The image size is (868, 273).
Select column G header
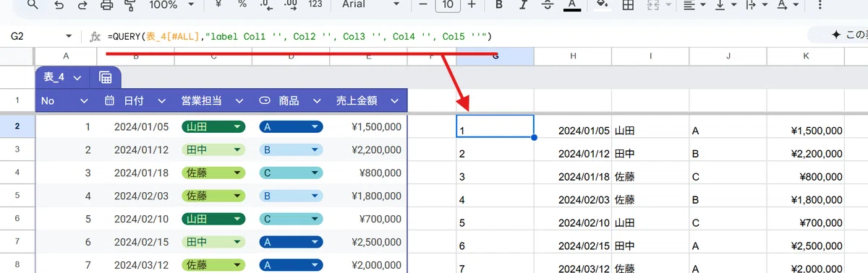point(495,56)
